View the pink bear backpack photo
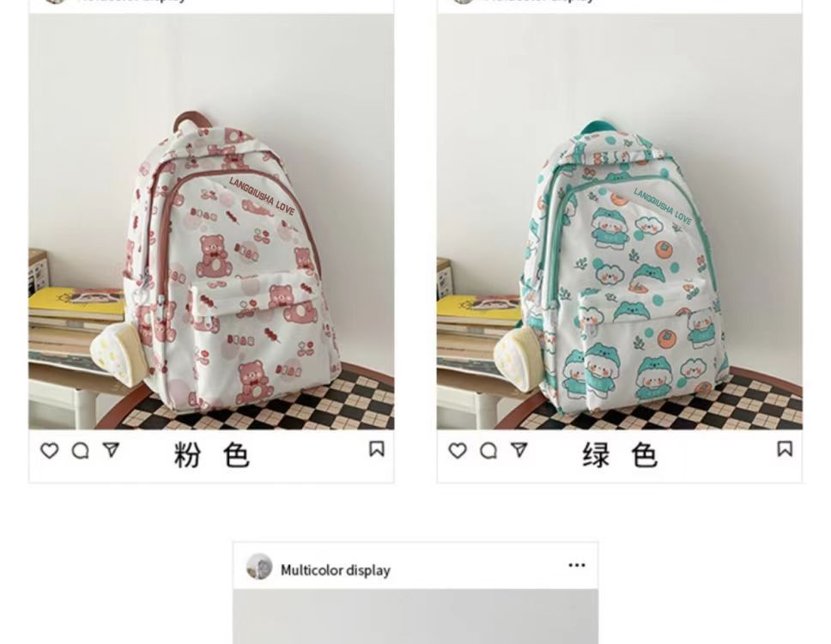This screenshot has width=831, height=644. point(211,222)
